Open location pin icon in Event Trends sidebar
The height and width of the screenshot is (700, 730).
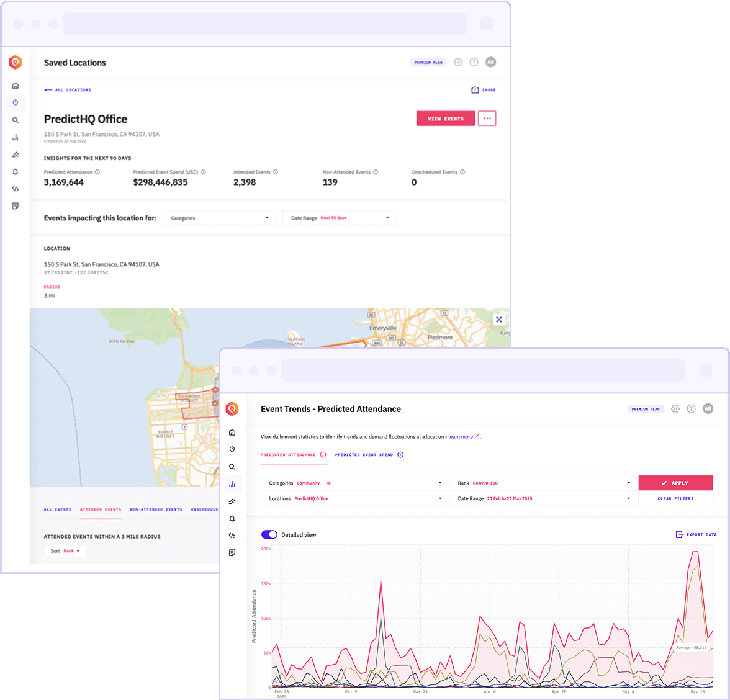[232, 449]
